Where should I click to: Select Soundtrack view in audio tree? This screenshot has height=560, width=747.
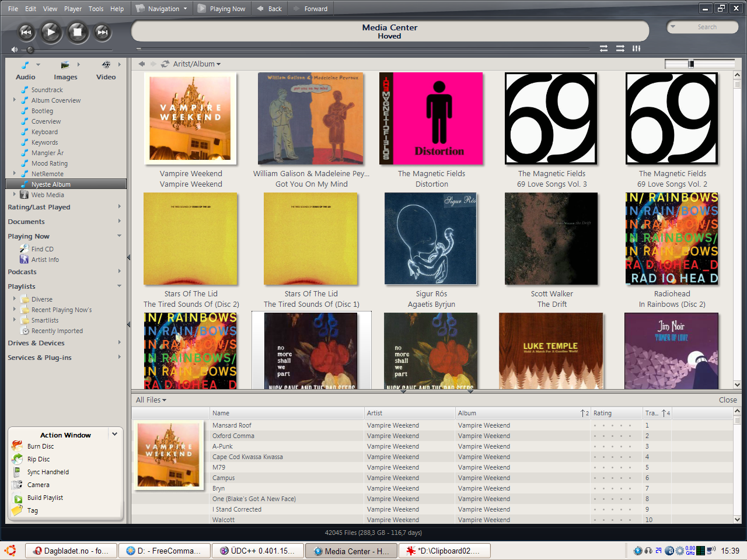click(47, 90)
